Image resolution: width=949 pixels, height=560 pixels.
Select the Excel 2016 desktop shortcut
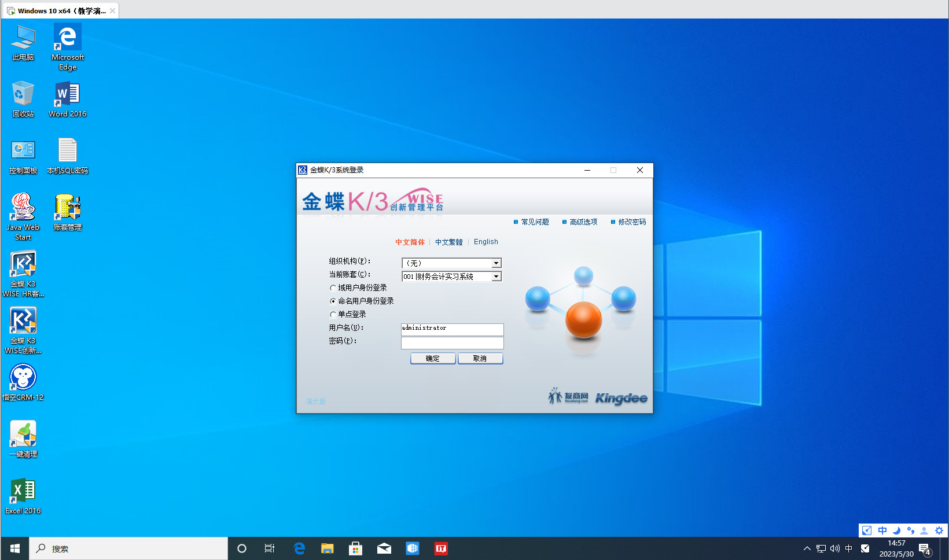tap(23, 496)
